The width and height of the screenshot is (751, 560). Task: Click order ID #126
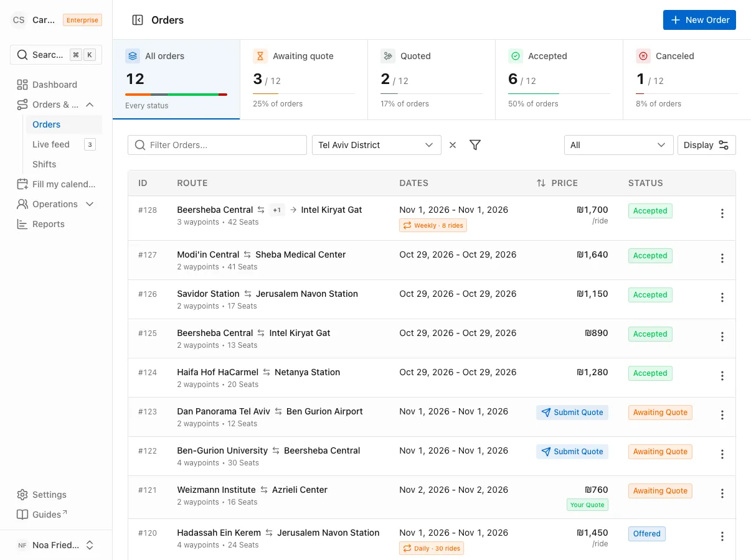point(148,294)
